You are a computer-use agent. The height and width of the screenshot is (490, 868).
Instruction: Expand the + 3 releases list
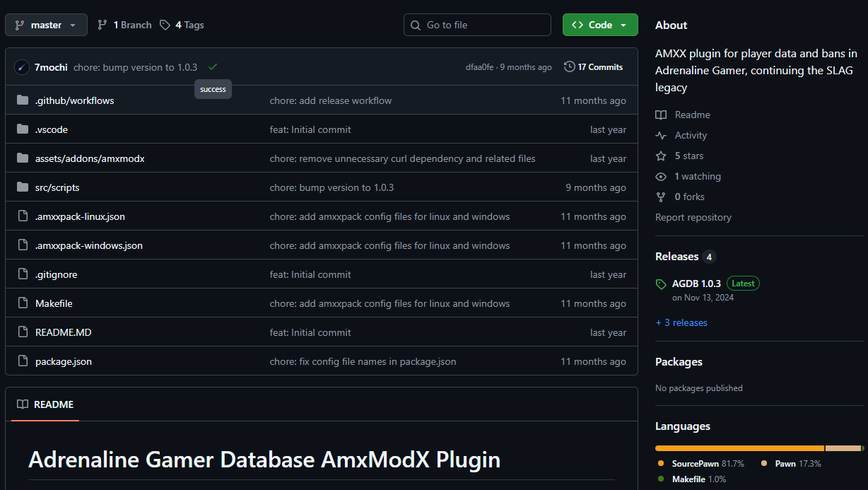[x=681, y=322]
